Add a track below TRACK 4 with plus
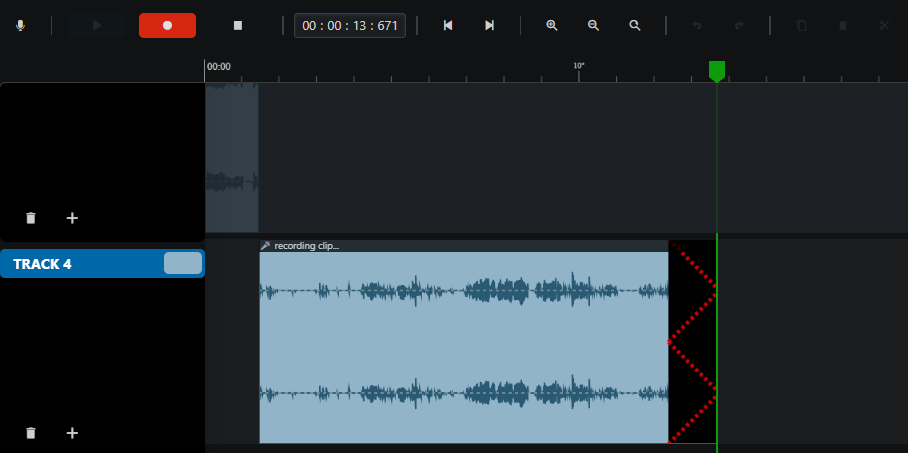This screenshot has width=908, height=453. point(72,433)
